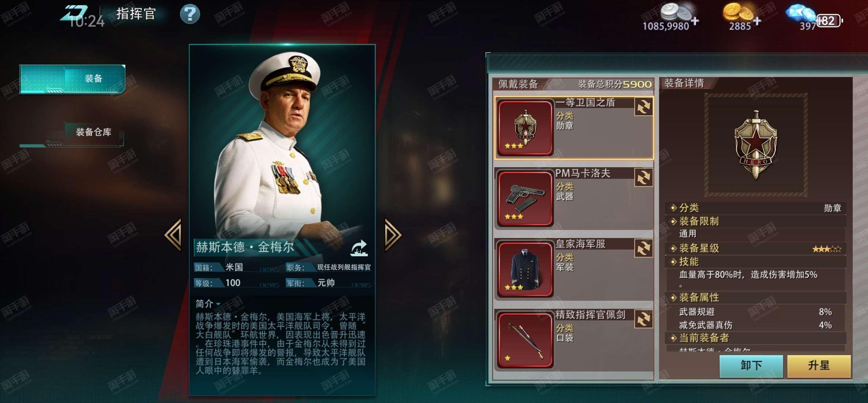Screen dimensions: 868x403
Task: Show previous commander with left arrow
Action: (x=173, y=235)
